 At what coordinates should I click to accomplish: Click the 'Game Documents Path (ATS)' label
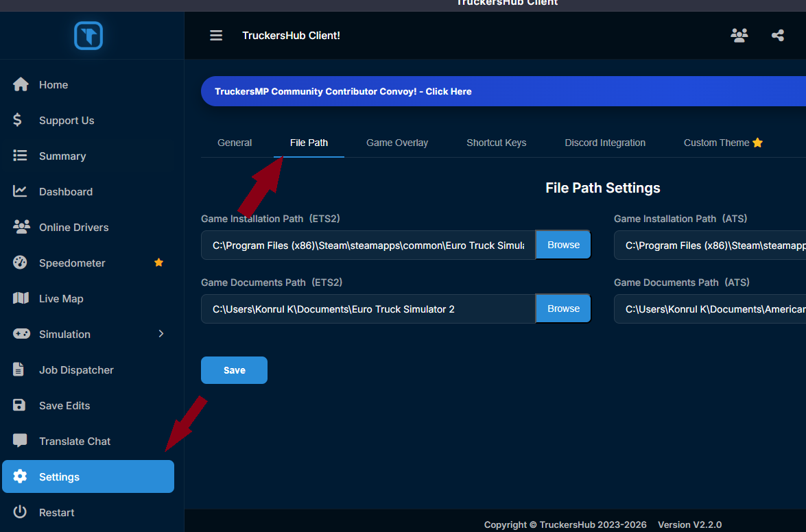click(x=682, y=282)
